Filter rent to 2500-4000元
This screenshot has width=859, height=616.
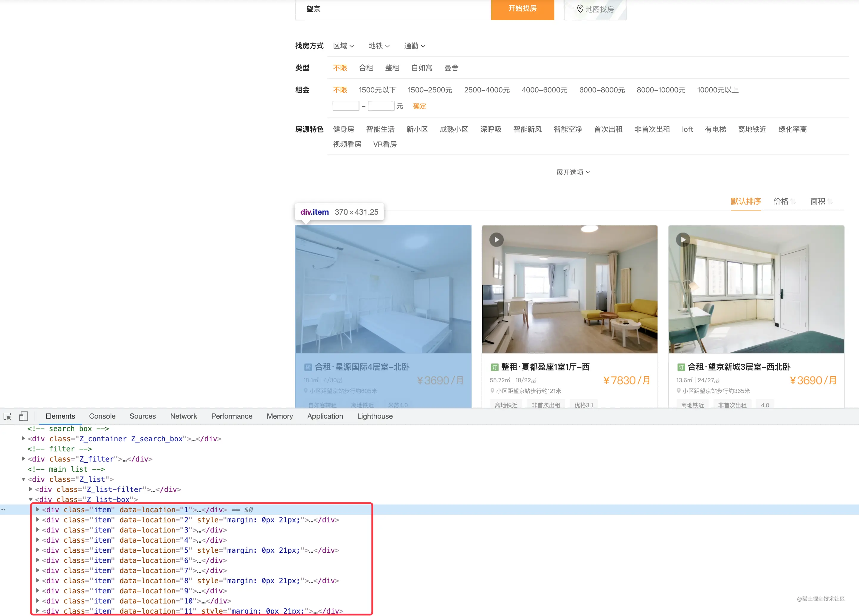[x=487, y=90]
